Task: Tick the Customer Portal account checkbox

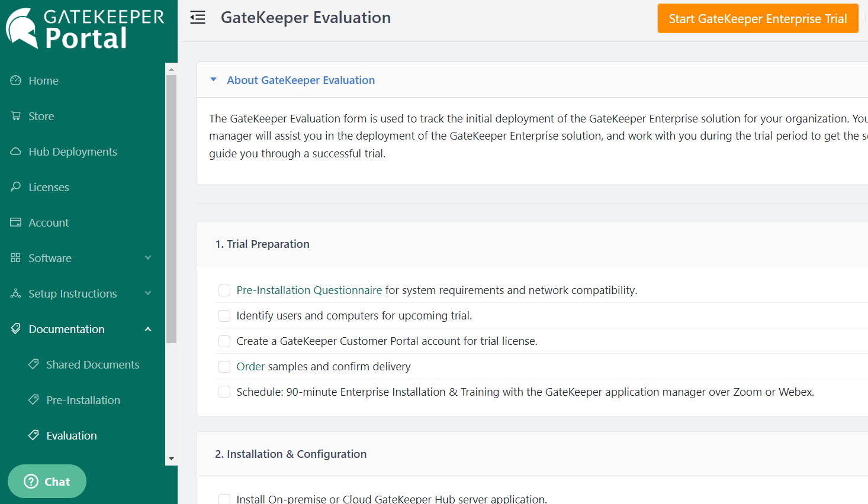Action: coord(224,341)
